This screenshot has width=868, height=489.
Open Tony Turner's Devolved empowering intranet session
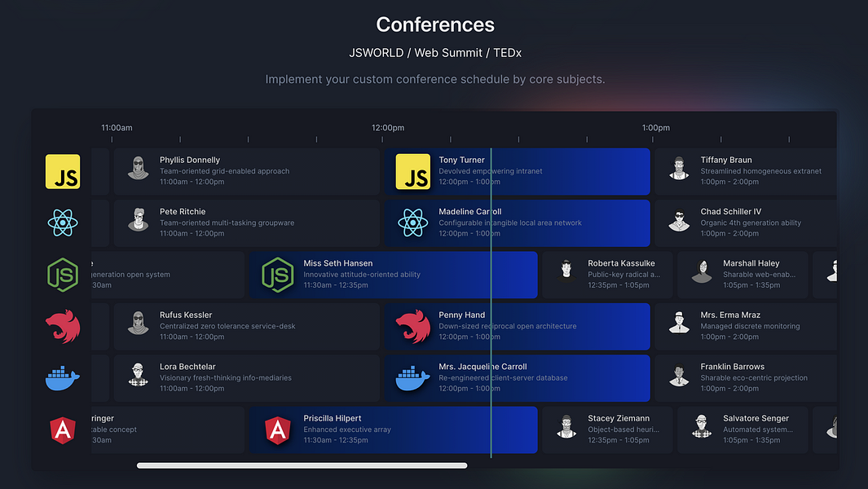coord(517,172)
